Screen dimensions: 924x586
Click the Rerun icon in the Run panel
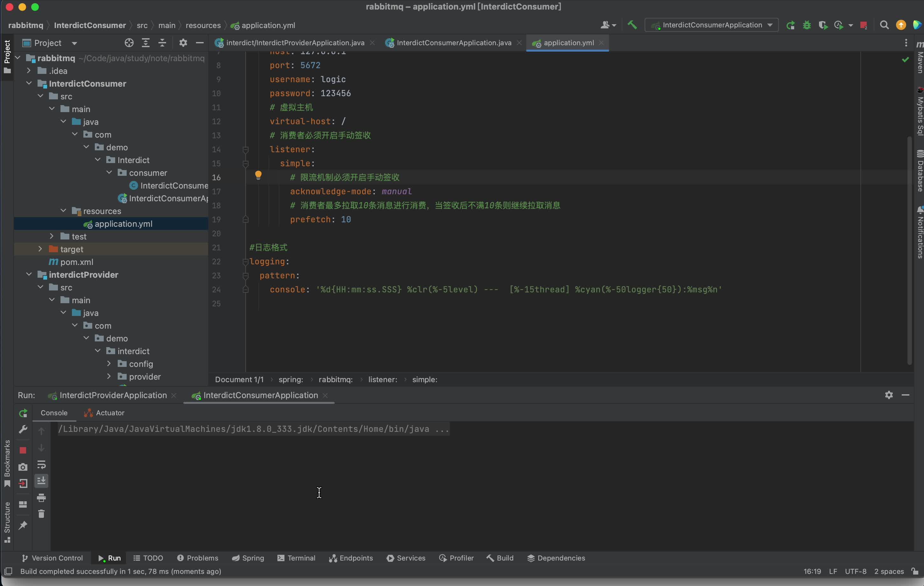(x=23, y=413)
